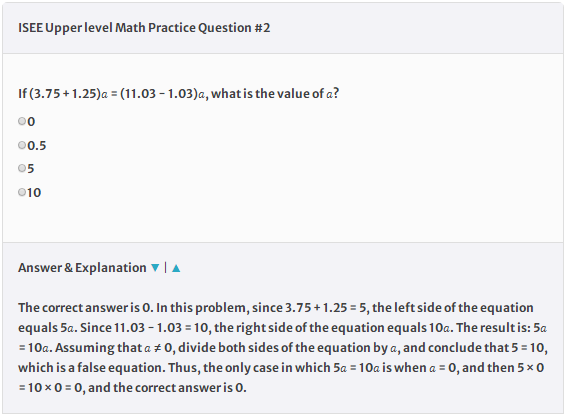Click the equation (3.75 + 1.25)a in question
The width and height of the screenshot is (566, 416).
pos(69,94)
